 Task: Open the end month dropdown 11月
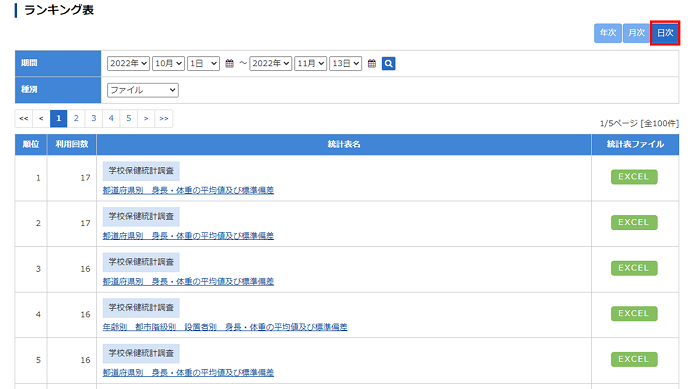pos(311,63)
